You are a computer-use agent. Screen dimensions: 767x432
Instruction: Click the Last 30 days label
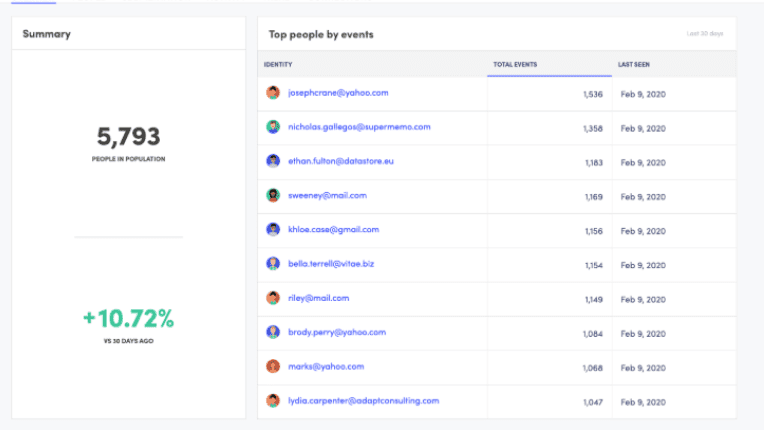coord(704,34)
